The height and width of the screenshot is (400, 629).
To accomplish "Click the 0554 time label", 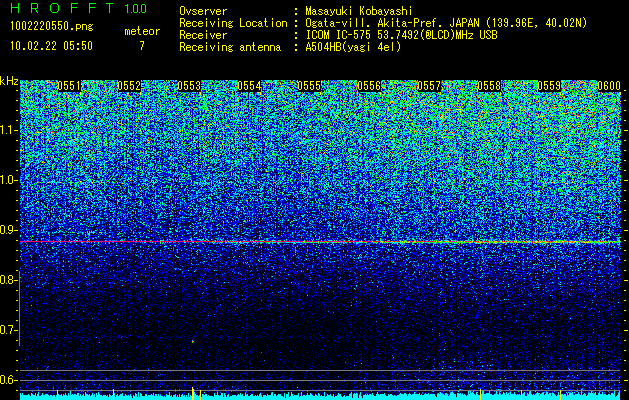I will coord(249,86).
